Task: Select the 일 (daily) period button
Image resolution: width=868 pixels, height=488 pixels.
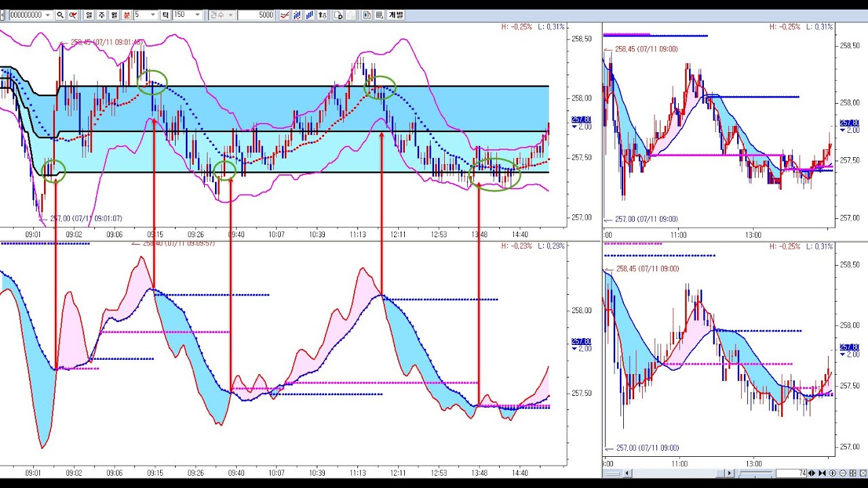Action: (89, 15)
